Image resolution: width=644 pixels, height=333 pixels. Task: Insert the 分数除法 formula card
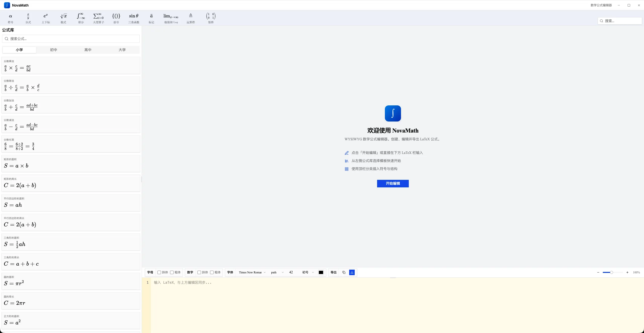71,85
